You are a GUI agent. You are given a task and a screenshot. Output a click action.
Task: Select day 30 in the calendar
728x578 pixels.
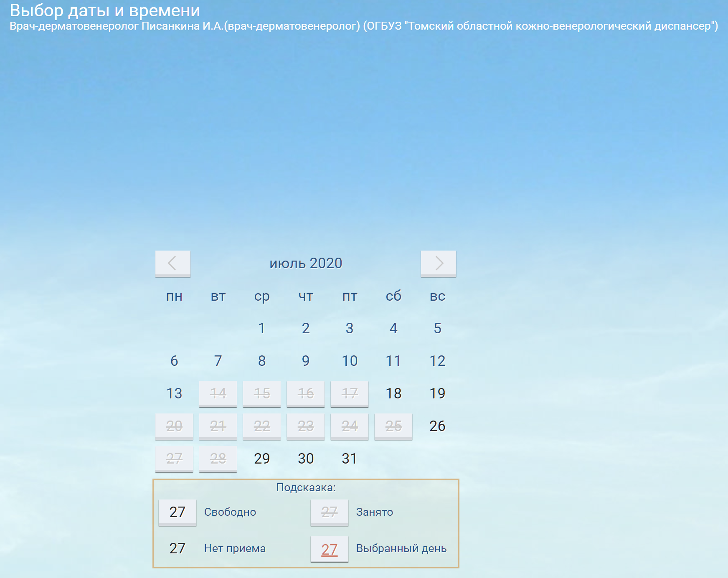coord(306,459)
